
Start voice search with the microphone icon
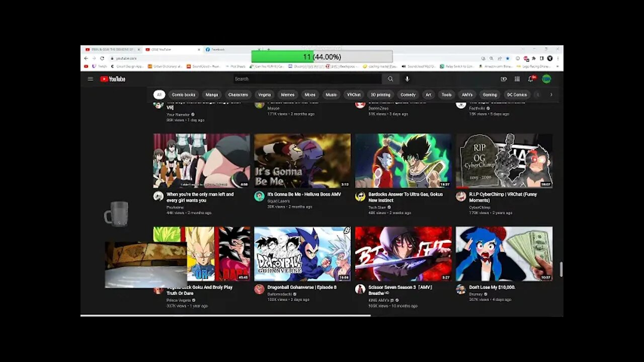click(407, 79)
